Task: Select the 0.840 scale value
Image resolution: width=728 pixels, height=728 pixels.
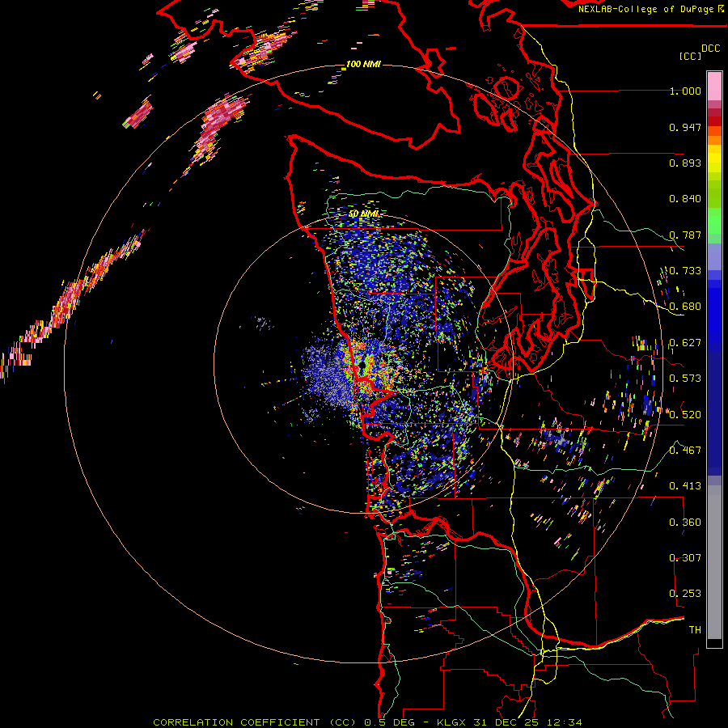Action: pos(685,199)
